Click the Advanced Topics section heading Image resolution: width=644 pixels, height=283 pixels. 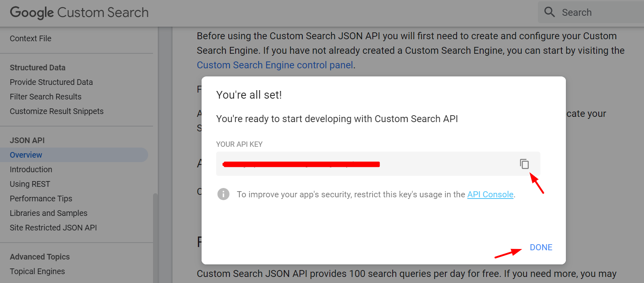[40, 257]
